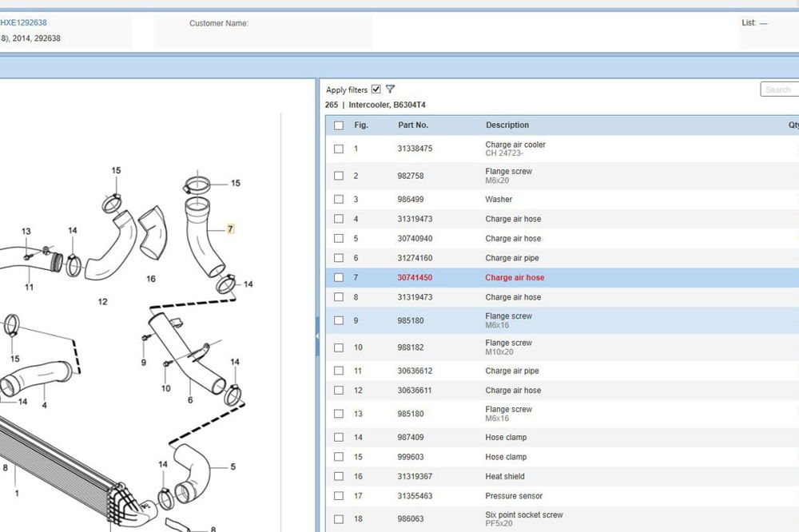Sort by the Part No. column header

[413, 125]
